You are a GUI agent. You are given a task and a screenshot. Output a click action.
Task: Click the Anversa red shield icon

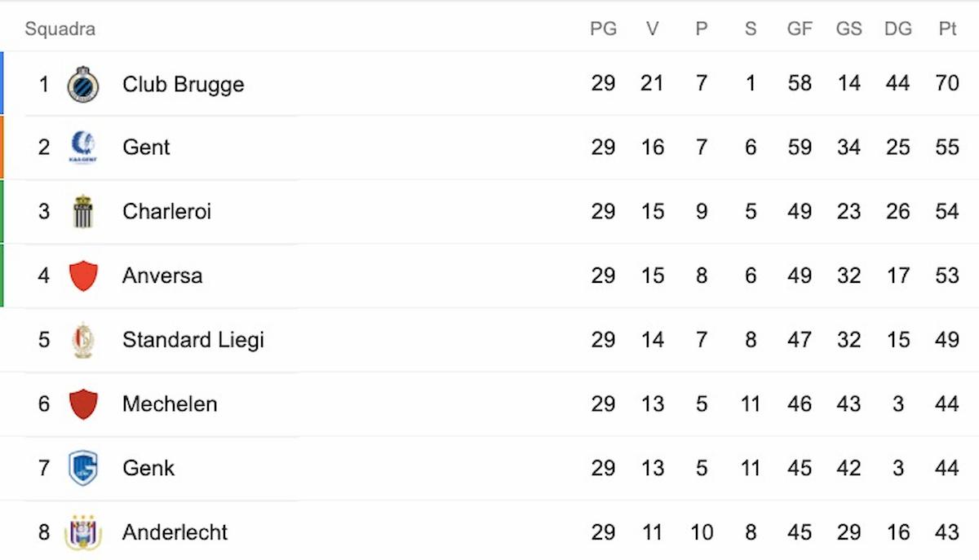(83, 276)
